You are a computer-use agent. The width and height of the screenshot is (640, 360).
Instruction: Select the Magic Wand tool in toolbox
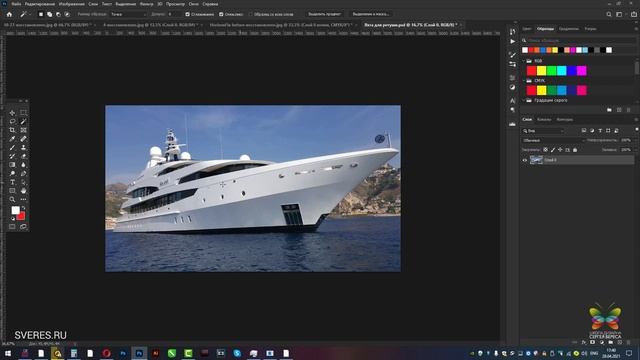[23, 122]
